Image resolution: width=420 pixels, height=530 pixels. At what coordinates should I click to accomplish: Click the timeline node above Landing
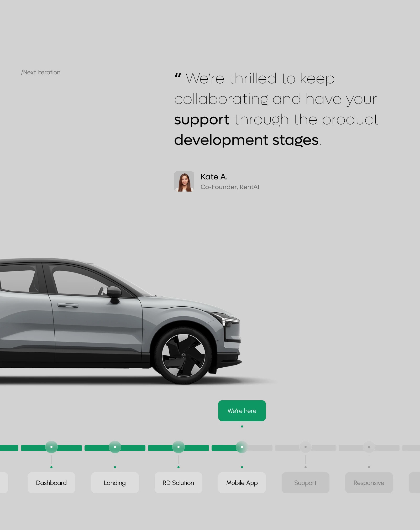[x=115, y=447]
